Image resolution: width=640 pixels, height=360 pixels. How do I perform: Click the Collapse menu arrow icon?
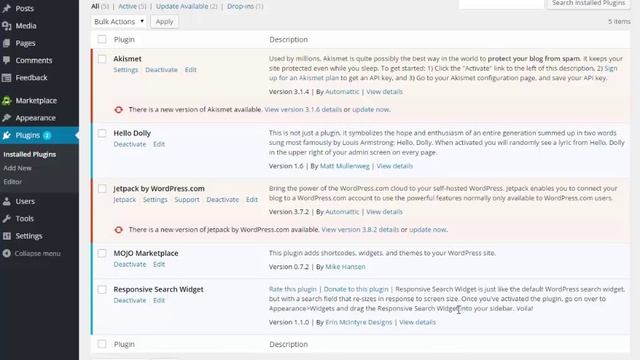[7, 253]
